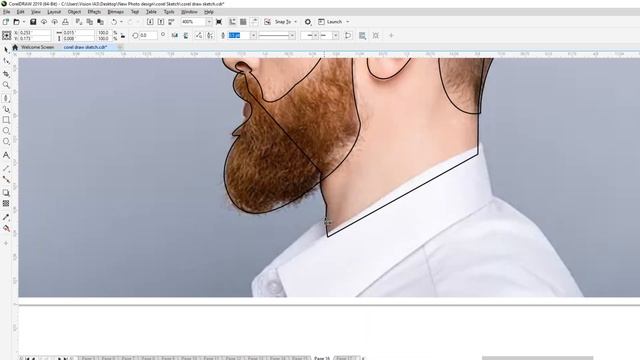The height and width of the screenshot is (360, 640).
Task: Go to the Page 16 tab
Action: (322, 358)
